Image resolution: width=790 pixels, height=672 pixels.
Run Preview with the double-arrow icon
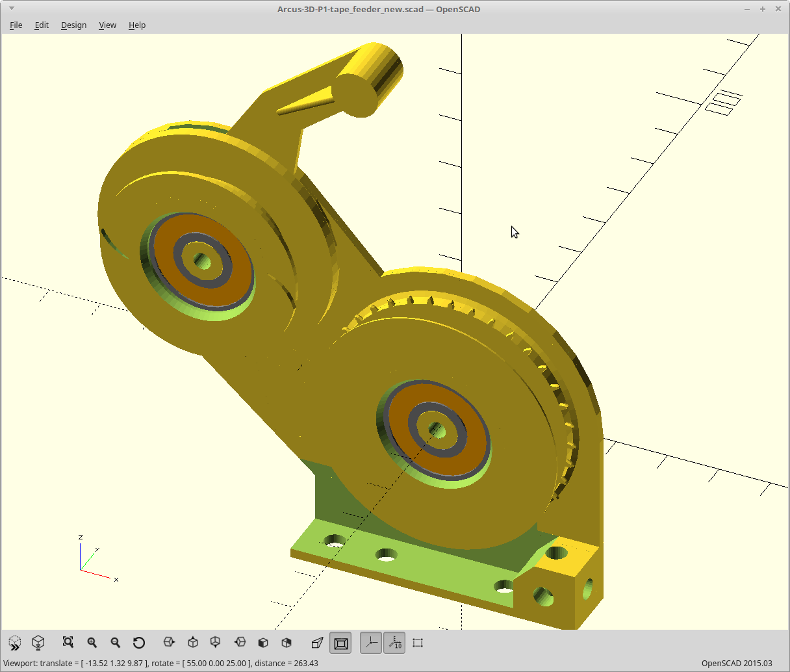coord(15,643)
